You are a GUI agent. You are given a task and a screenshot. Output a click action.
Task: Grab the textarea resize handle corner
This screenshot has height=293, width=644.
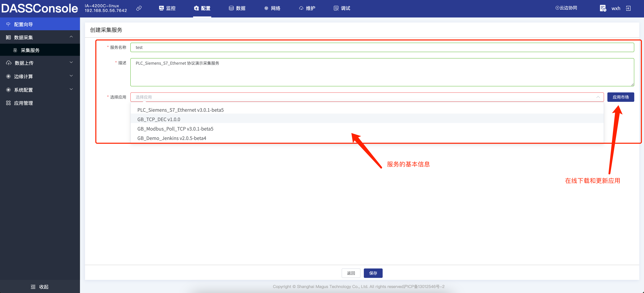632,85
